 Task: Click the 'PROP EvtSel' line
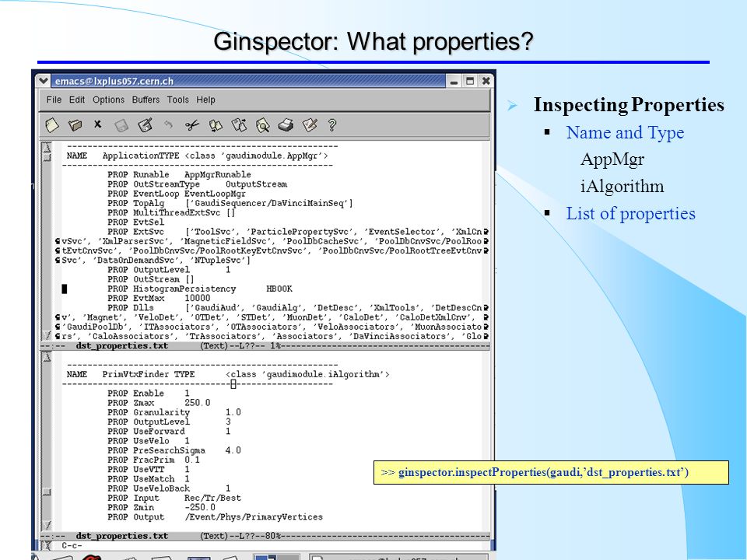[x=135, y=222]
